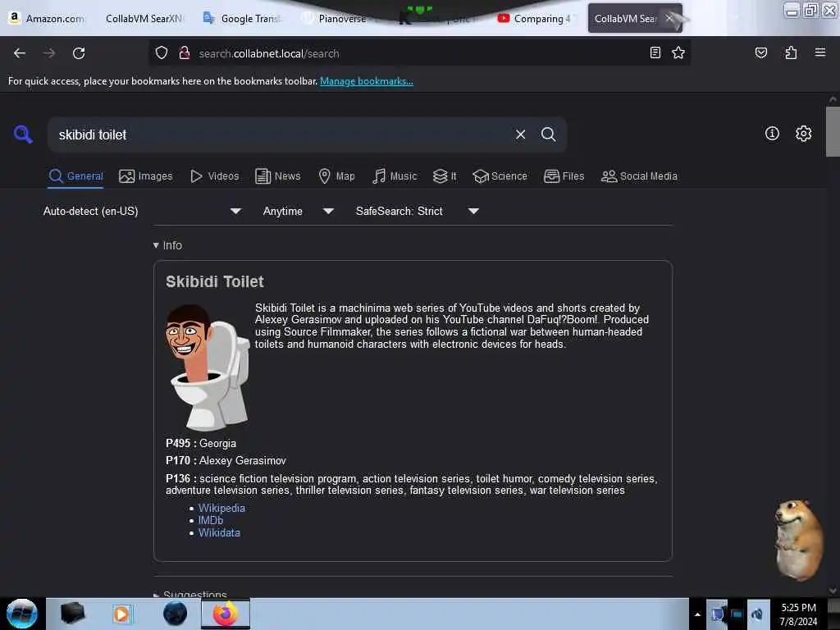Go forward to the next page
Viewport: 840px width, 630px height.
(x=49, y=53)
